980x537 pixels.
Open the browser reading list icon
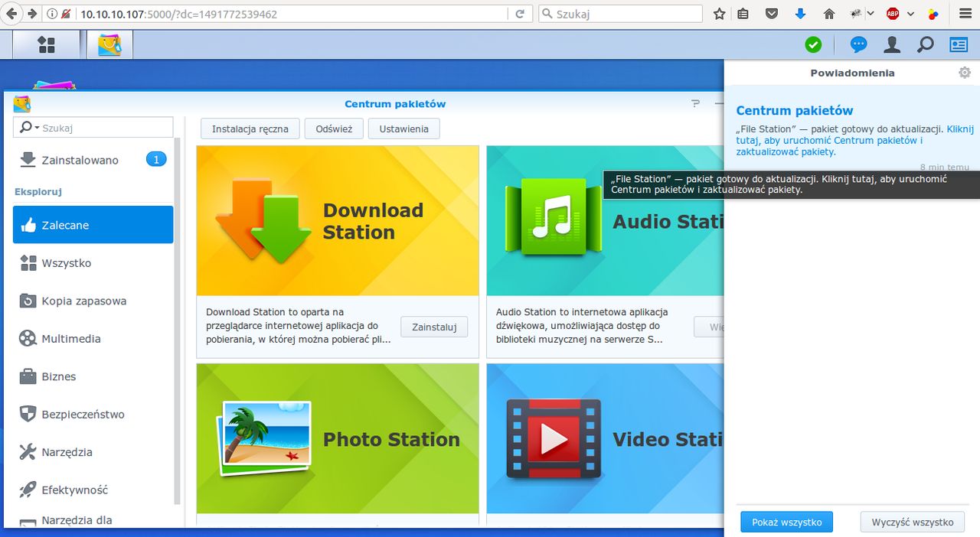coord(743,14)
